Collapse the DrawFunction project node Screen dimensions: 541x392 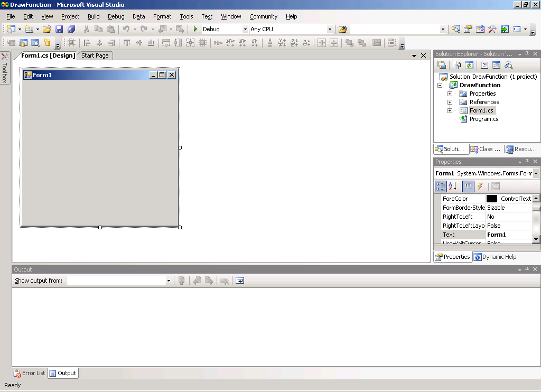[440, 85]
